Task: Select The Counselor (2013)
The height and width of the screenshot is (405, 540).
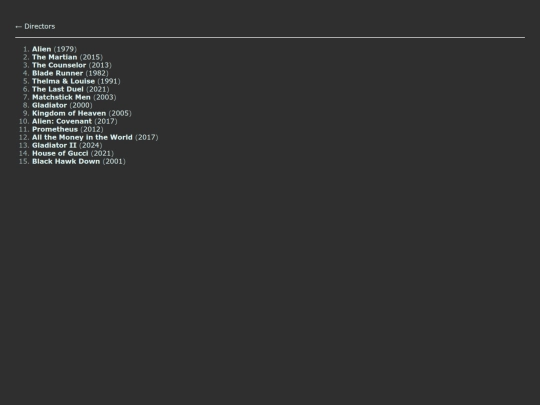Action: [72, 65]
